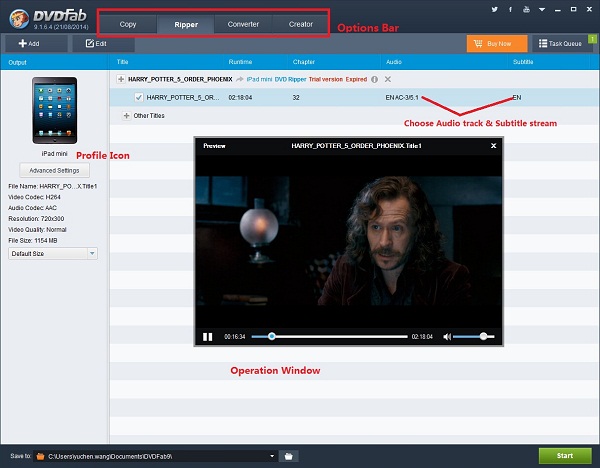Mute the preview via speaker icon

pyautogui.click(x=447, y=337)
